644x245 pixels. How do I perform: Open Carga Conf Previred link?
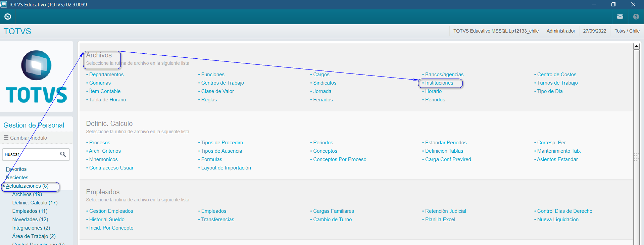click(448, 159)
